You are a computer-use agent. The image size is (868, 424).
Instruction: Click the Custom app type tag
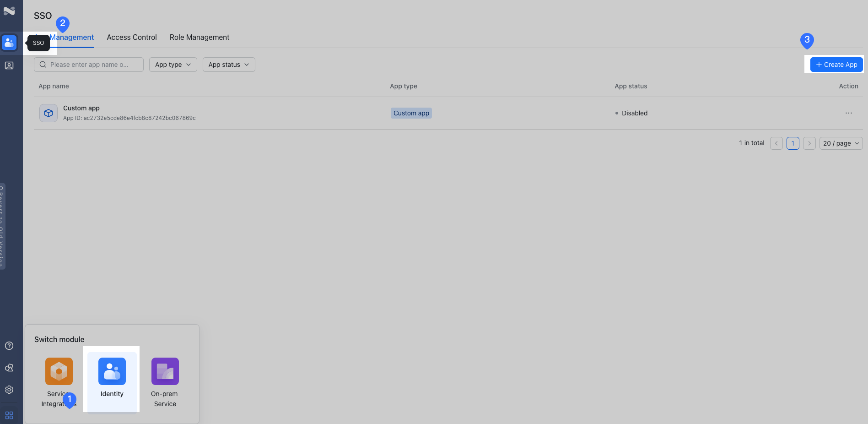tap(411, 113)
